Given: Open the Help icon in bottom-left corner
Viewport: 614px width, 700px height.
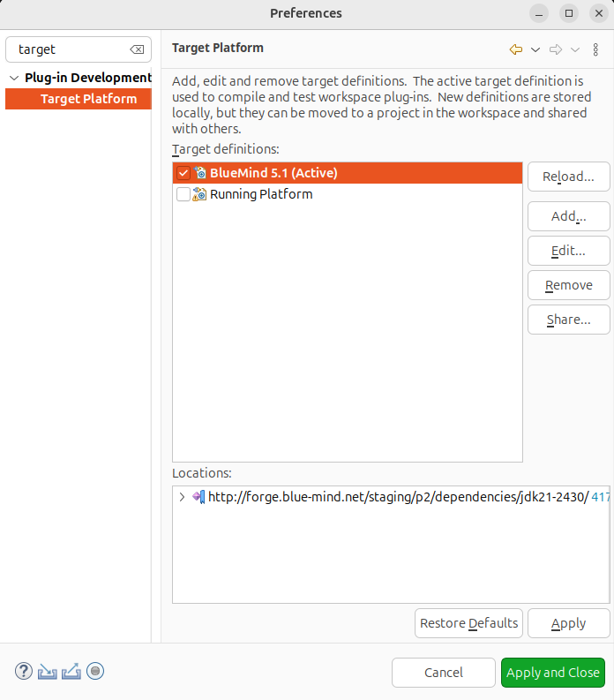Looking at the screenshot, I should [24, 672].
